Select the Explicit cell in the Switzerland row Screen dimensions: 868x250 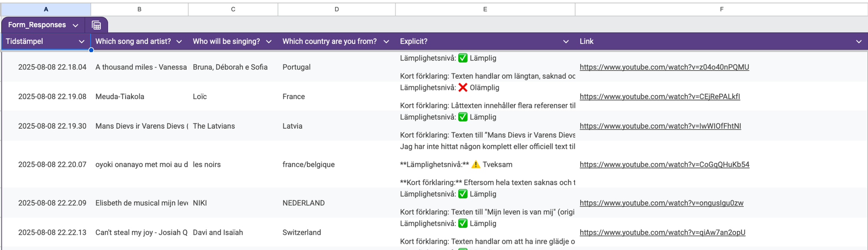(x=485, y=233)
